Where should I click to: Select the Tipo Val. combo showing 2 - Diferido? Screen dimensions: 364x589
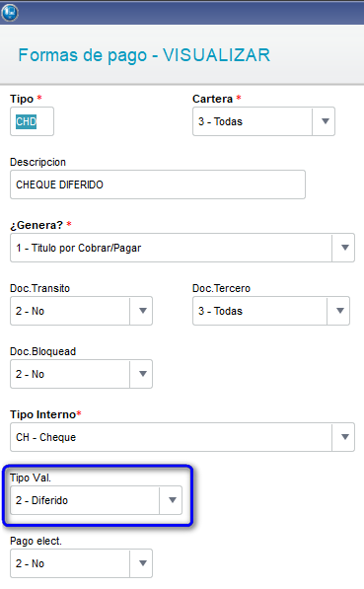[96, 500]
